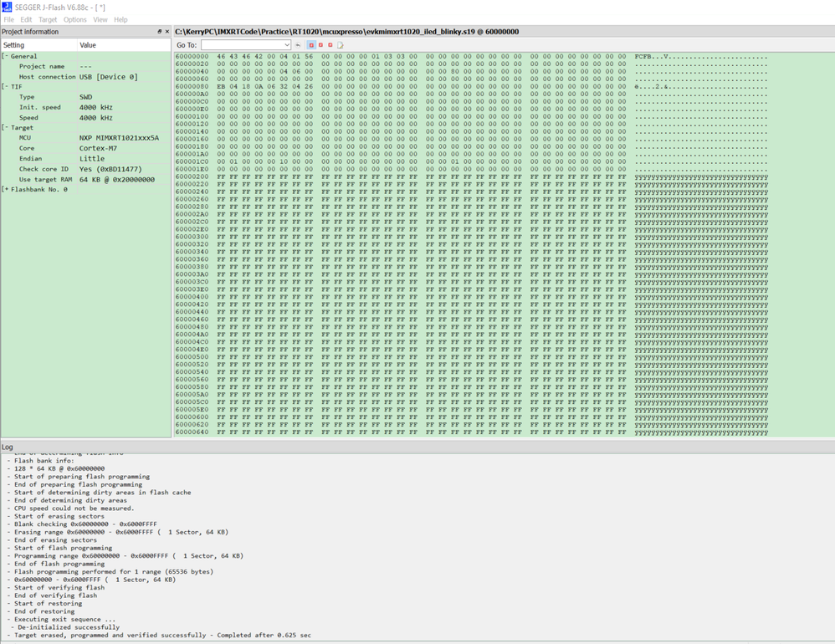Select the 2-byte hex display mode icon

[320, 44]
